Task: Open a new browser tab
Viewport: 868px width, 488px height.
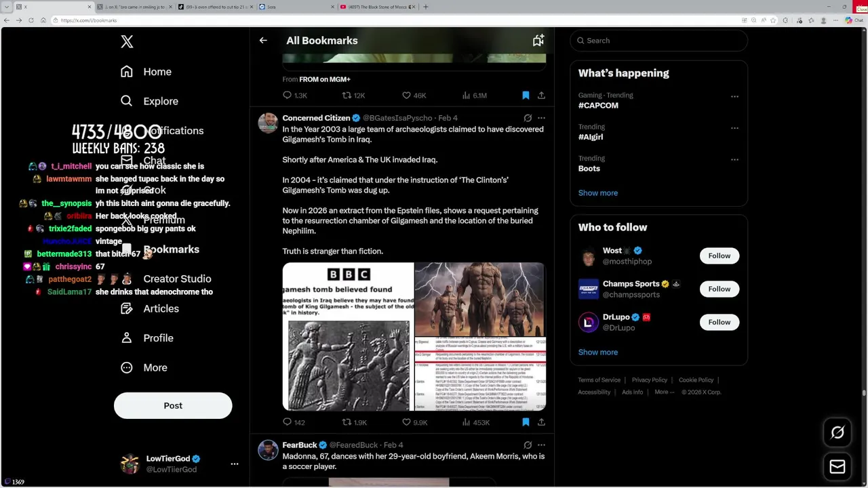Action: point(425,7)
